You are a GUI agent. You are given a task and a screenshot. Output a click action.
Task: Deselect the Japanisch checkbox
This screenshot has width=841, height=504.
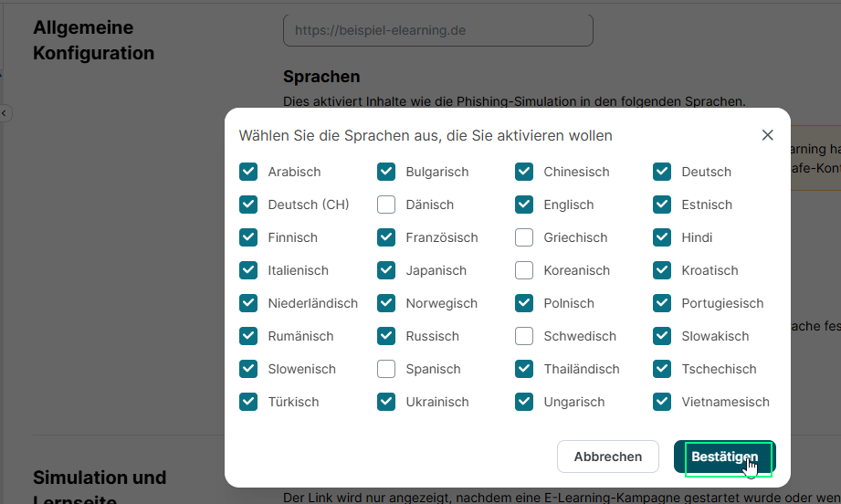coord(386,270)
